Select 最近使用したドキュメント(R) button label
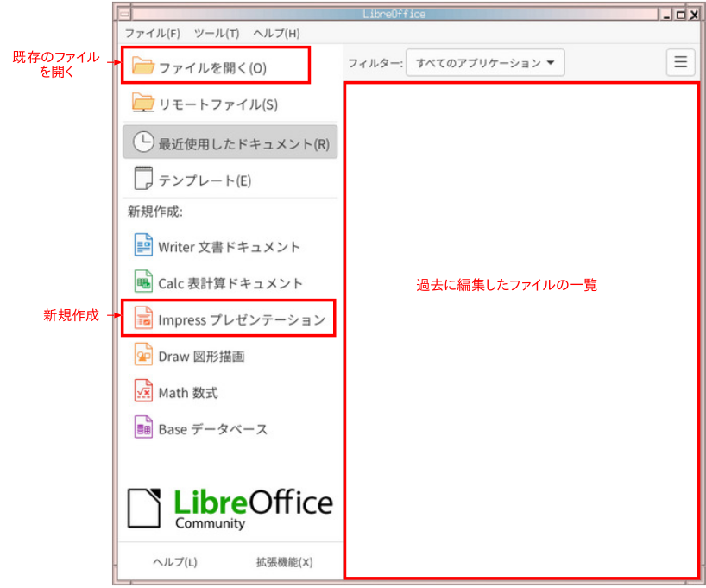706x588 pixels. (243, 144)
